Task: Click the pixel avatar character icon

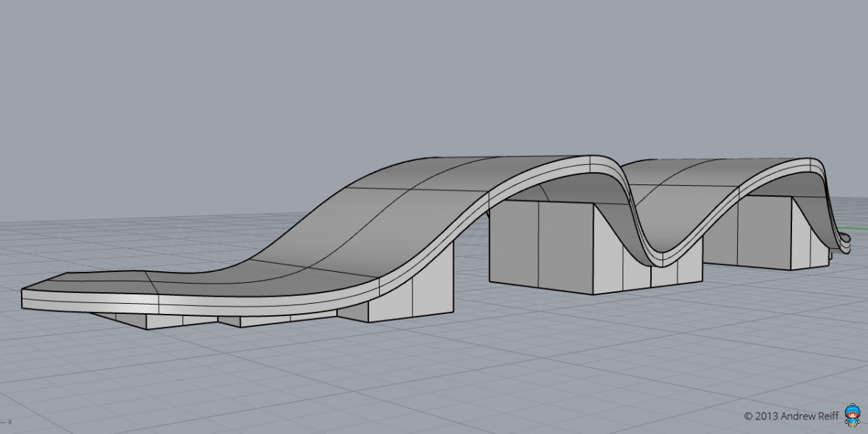Action: coord(853,415)
